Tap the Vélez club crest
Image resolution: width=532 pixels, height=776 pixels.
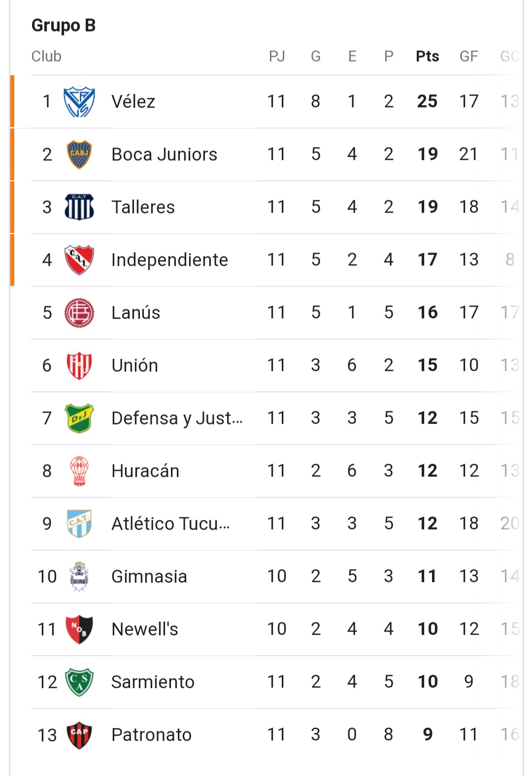(x=79, y=102)
